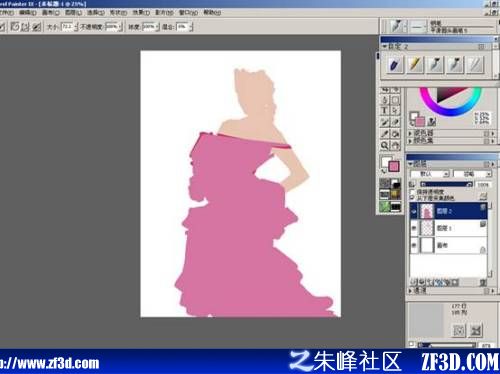Viewport: 500px width, 374px height.
Task: Click the opacity (不透明度) value field
Action: [x=112, y=27]
